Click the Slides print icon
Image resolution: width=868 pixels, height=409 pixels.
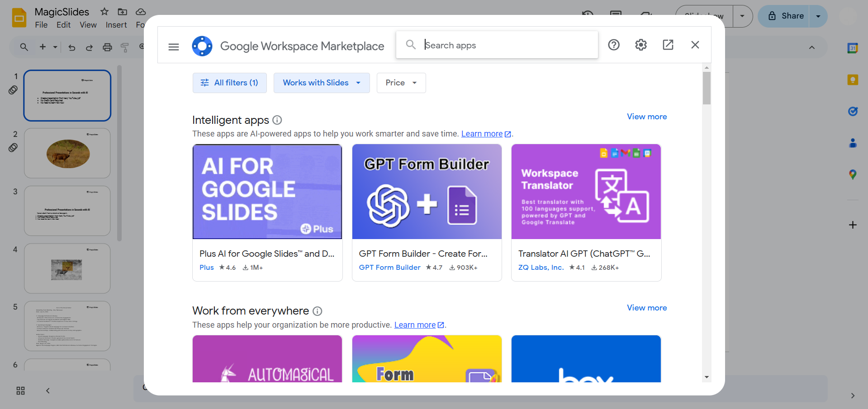coord(107,47)
